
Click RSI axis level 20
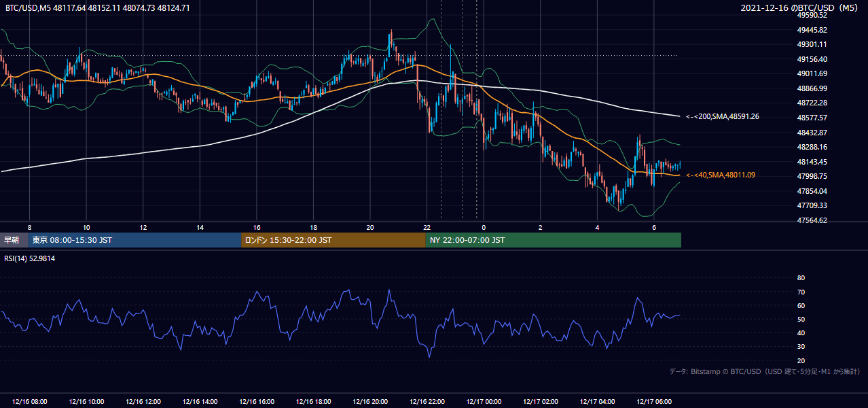tap(801, 360)
